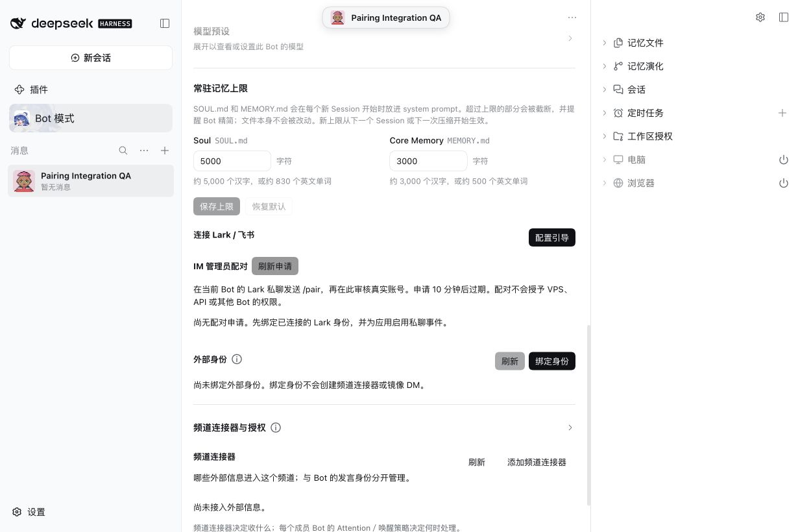Open the 记忆文件 item
The width and height of the screenshot is (798, 532).
tap(639, 43)
